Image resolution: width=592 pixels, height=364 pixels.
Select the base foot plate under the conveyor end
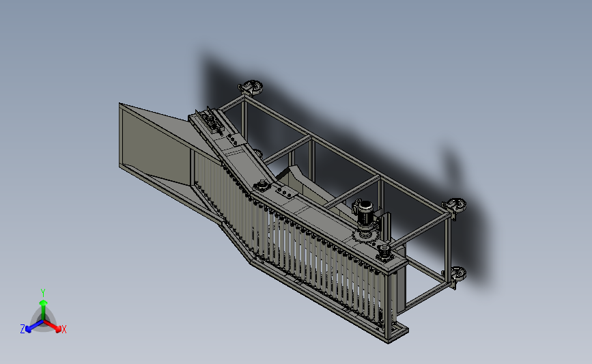pyautogui.click(x=397, y=333)
